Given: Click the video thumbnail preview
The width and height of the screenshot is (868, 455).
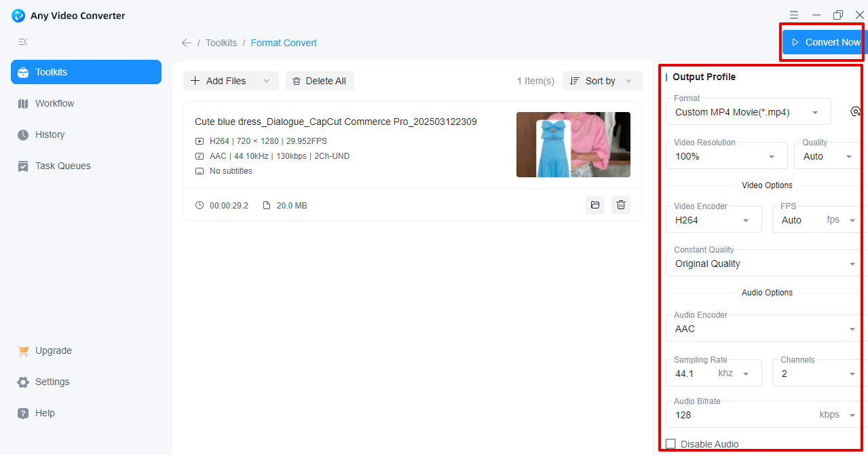Looking at the screenshot, I should click(x=573, y=144).
